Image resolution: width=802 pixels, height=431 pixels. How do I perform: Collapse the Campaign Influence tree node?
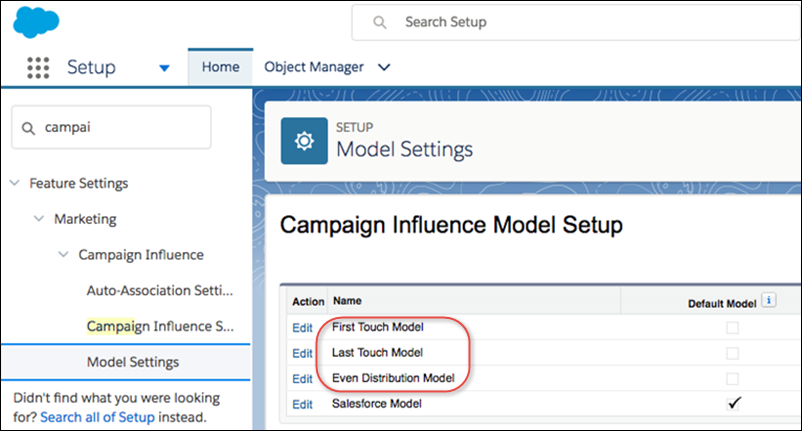pos(64,255)
